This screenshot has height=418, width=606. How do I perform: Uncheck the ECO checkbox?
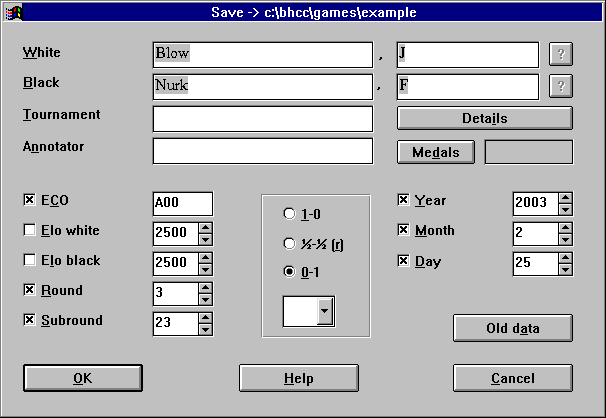[29, 200]
